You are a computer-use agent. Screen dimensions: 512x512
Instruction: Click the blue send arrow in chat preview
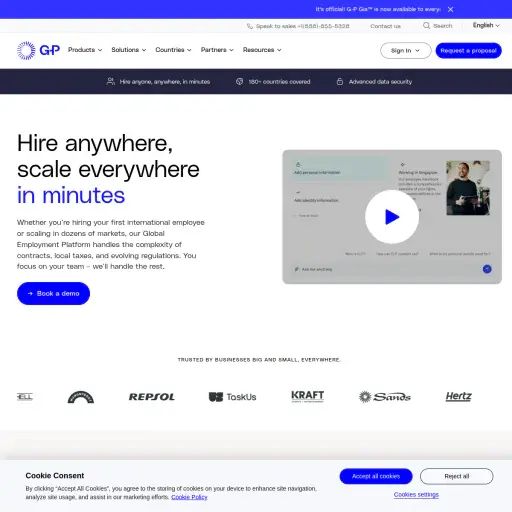pyautogui.click(x=487, y=269)
